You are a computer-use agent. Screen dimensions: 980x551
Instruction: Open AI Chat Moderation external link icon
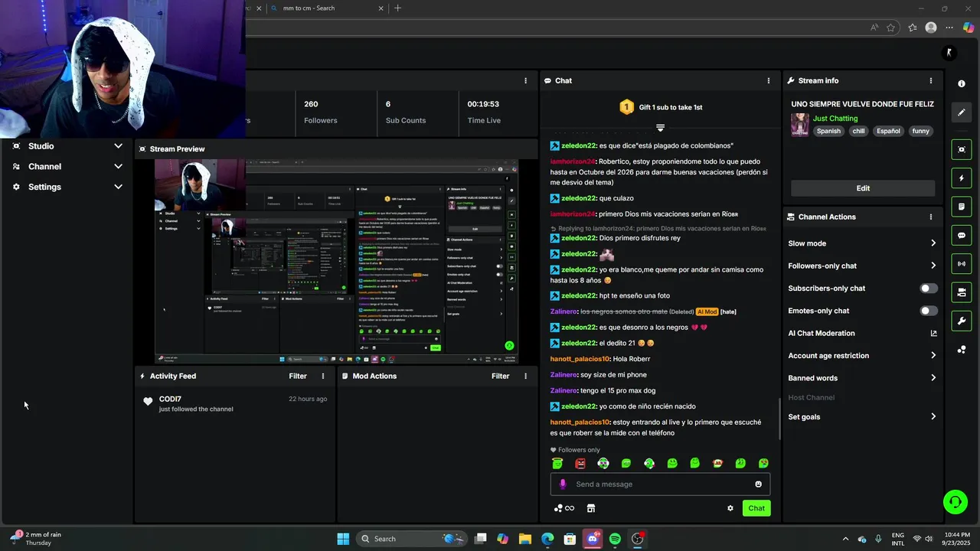point(933,333)
